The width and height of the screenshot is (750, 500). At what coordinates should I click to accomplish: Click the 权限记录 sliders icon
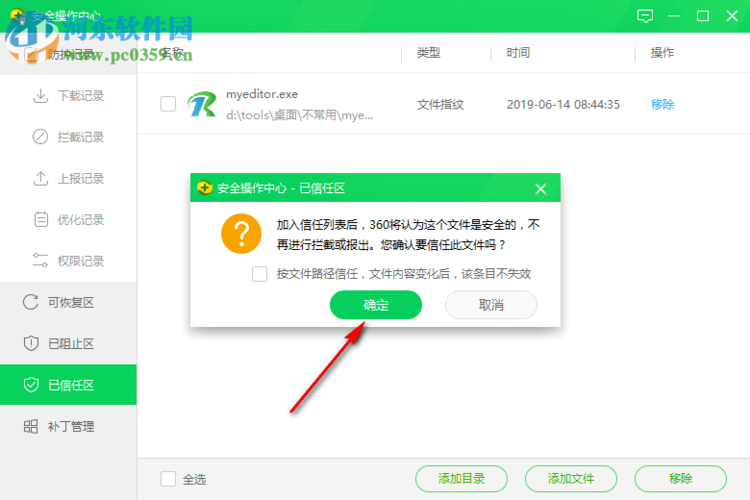tap(40, 261)
